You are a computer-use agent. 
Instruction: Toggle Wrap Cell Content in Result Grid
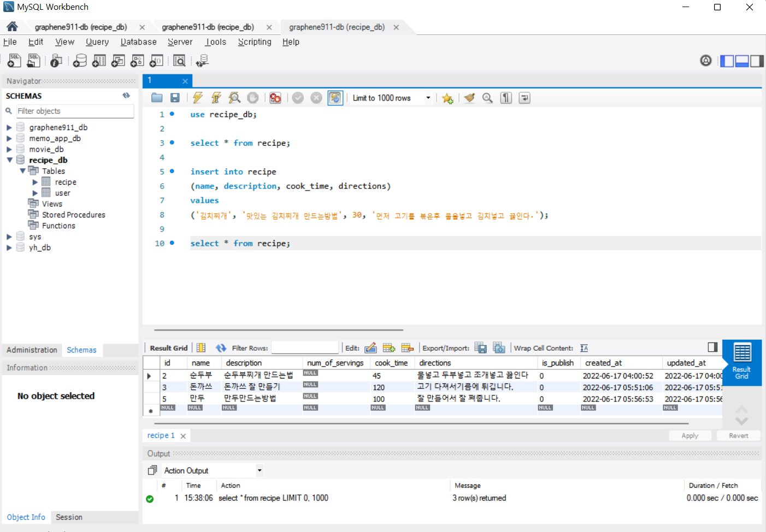point(584,347)
